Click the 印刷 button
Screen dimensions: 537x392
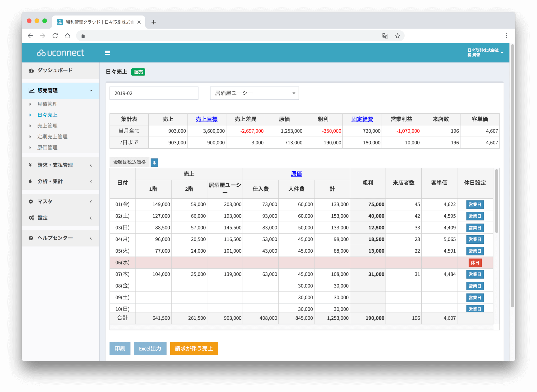pos(120,349)
